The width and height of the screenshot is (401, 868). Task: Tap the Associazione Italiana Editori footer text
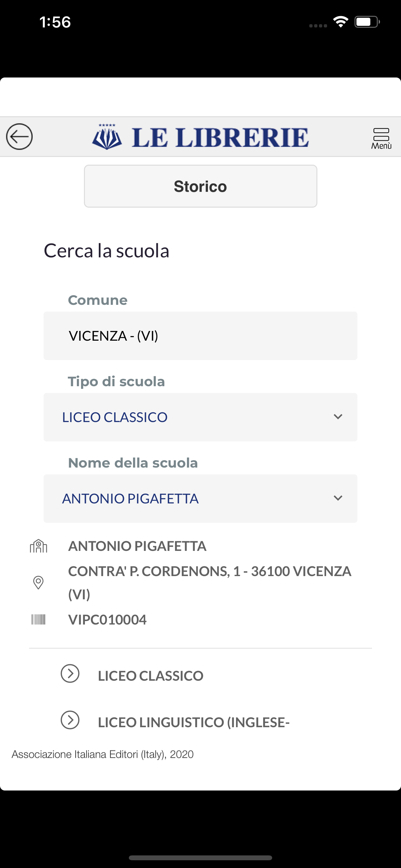[103, 754]
